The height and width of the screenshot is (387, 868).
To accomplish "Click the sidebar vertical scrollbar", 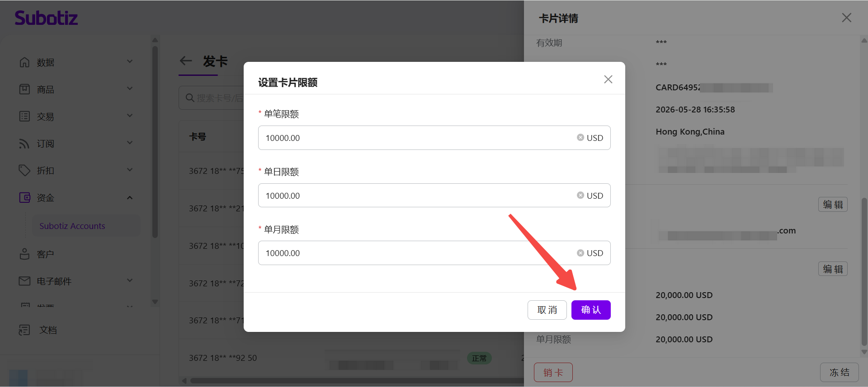I will pyautogui.click(x=155, y=141).
